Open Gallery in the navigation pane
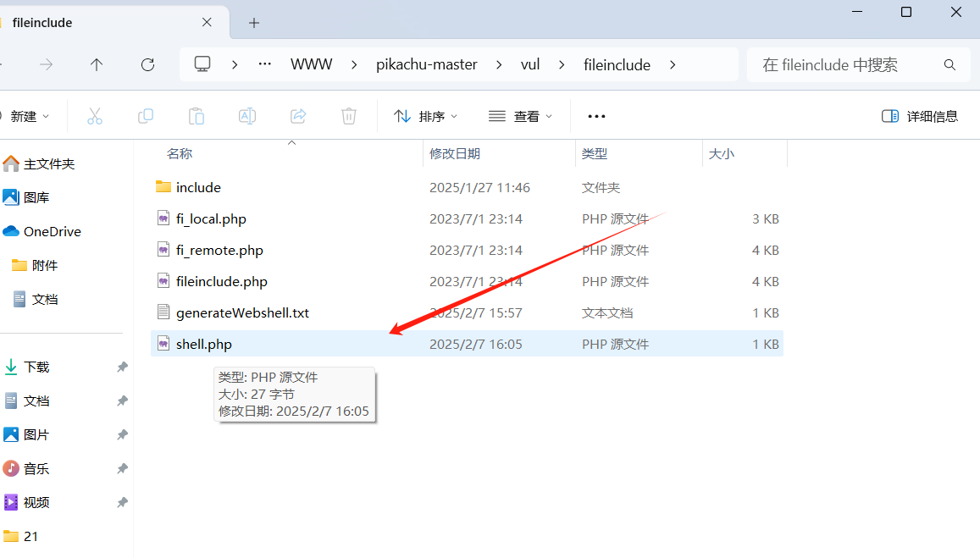Viewport: 980px width, 558px height. 26,197
